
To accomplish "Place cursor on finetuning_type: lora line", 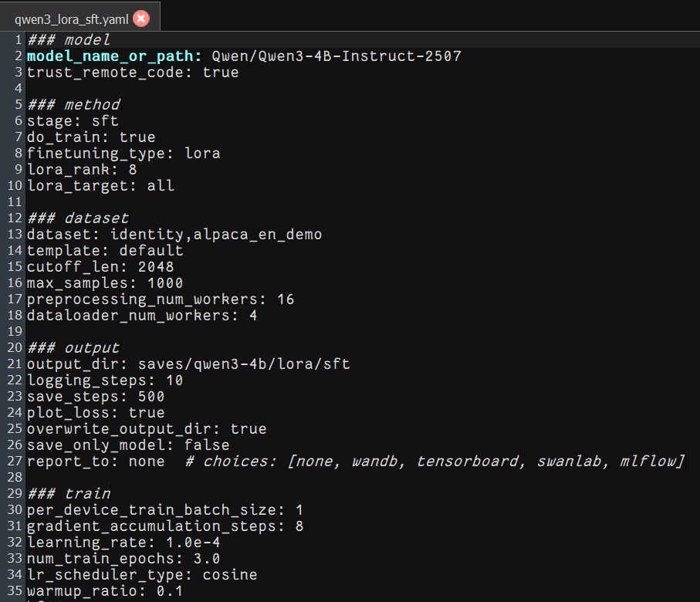I will [123, 154].
